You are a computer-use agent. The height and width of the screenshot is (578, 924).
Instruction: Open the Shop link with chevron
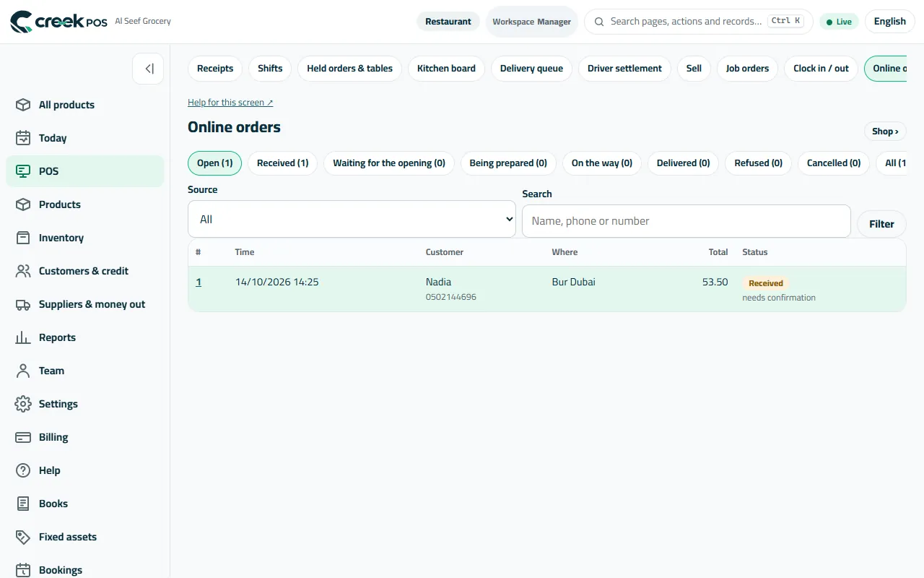pyautogui.click(x=885, y=131)
